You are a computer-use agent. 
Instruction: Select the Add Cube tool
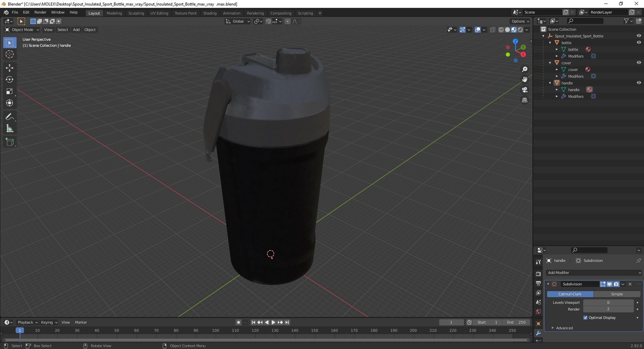pos(9,142)
